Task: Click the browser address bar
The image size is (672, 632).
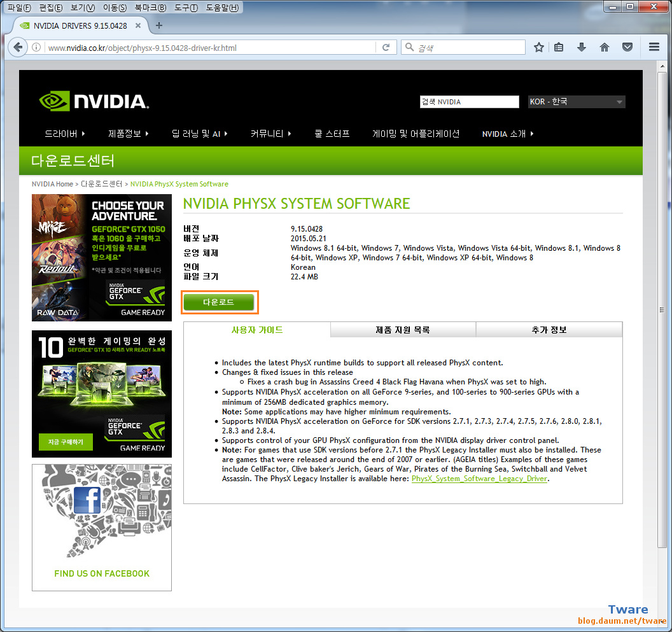Action: [210, 48]
